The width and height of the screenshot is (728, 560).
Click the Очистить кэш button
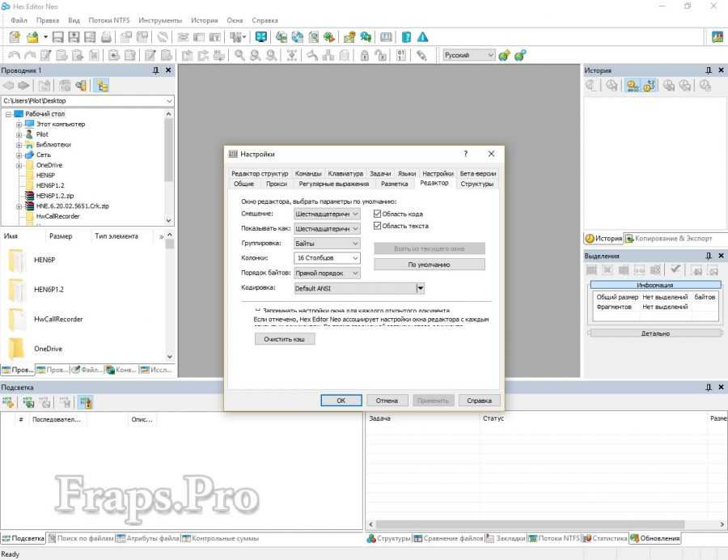coord(285,339)
